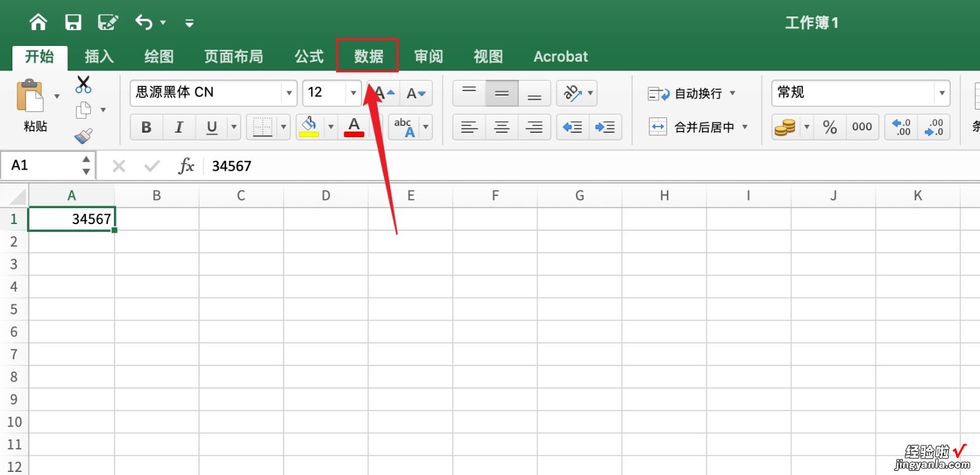Align text to vertical middle
Viewport: 980px width, 475px height.
[x=502, y=93]
